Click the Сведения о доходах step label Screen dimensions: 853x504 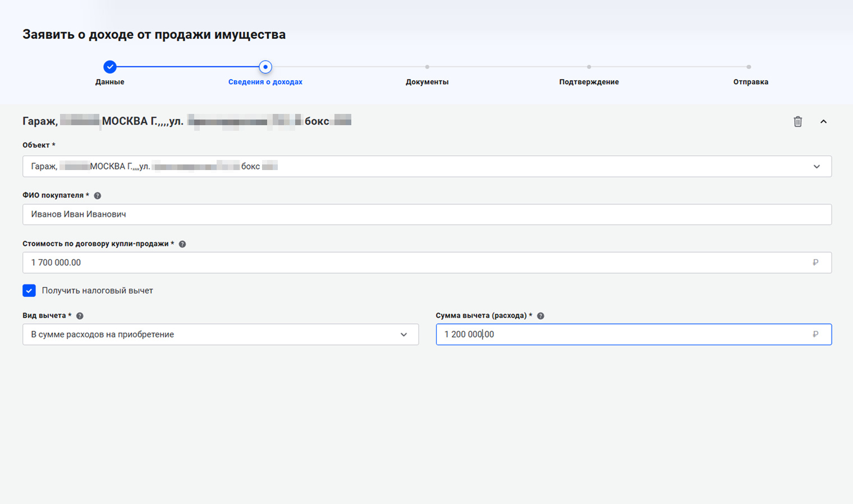[x=265, y=82]
